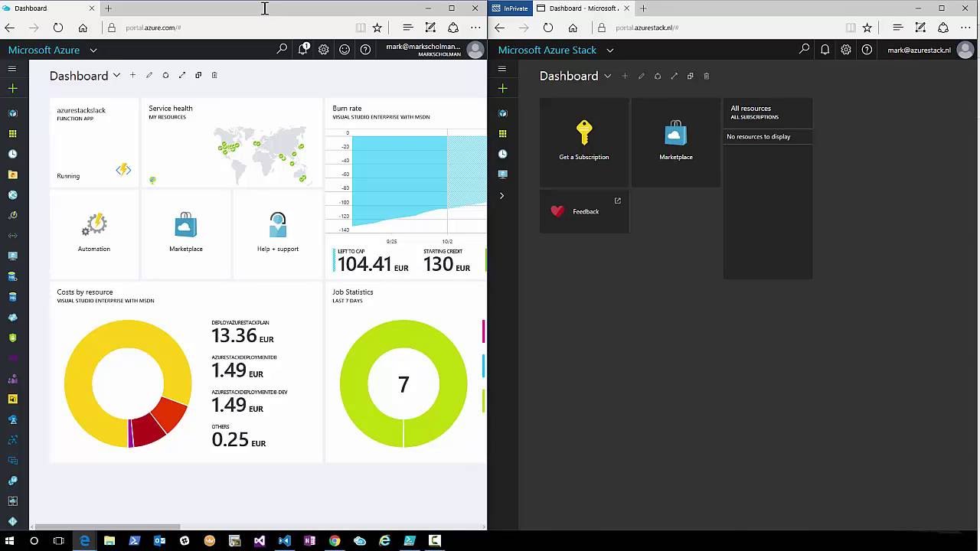The height and width of the screenshot is (551, 980).
Task: Open All resources grid icon in Azure Stack sidebar
Action: 502,134
